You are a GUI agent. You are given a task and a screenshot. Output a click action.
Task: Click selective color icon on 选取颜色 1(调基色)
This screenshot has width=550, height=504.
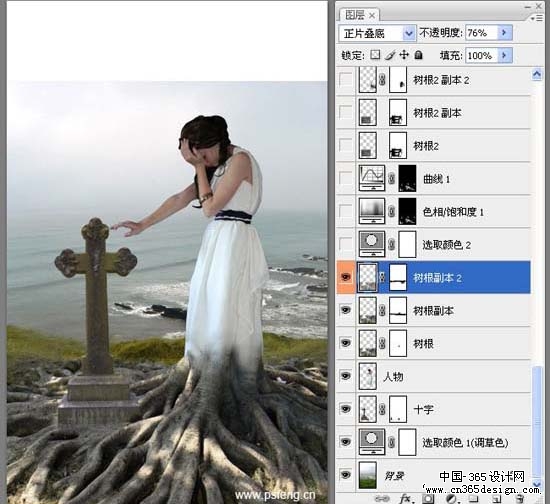371,442
